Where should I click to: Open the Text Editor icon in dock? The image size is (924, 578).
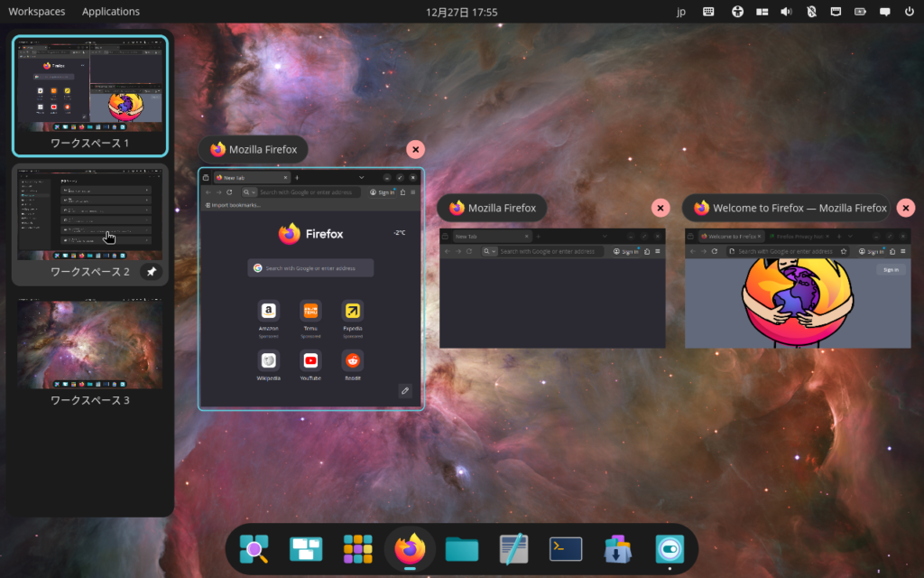(x=513, y=549)
